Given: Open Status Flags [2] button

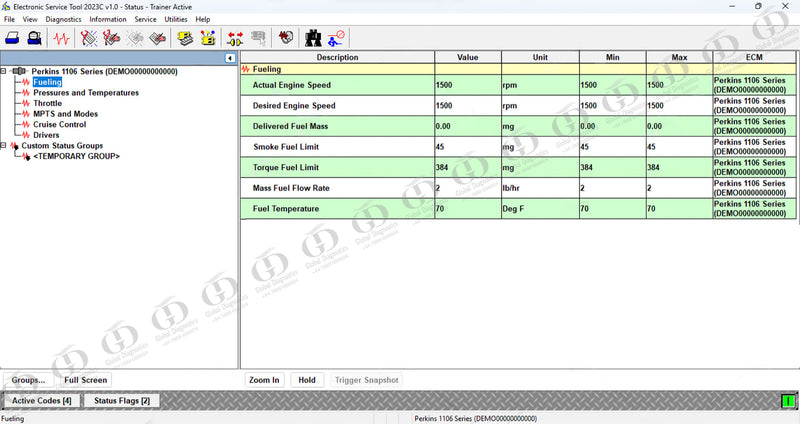Looking at the screenshot, I should [122, 401].
